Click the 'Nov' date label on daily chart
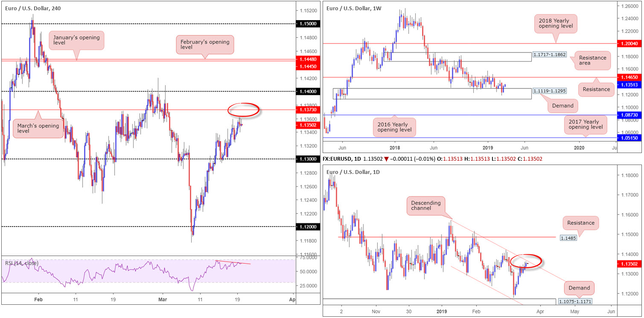644x318 pixels. click(x=376, y=312)
